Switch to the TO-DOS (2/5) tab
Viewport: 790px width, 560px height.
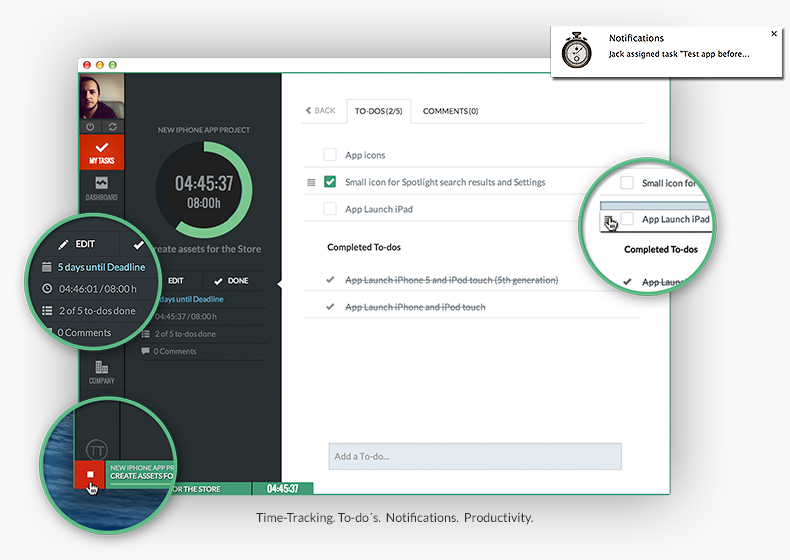378,111
